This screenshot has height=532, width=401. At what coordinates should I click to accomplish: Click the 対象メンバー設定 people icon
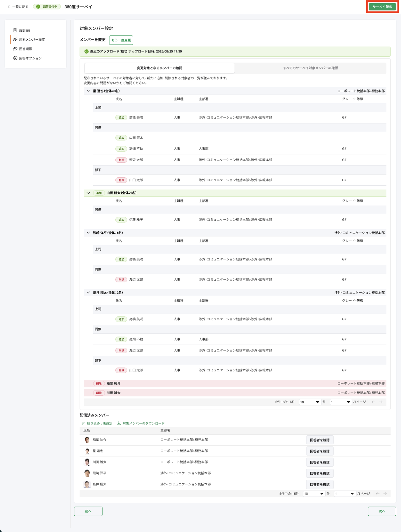(15, 39)
